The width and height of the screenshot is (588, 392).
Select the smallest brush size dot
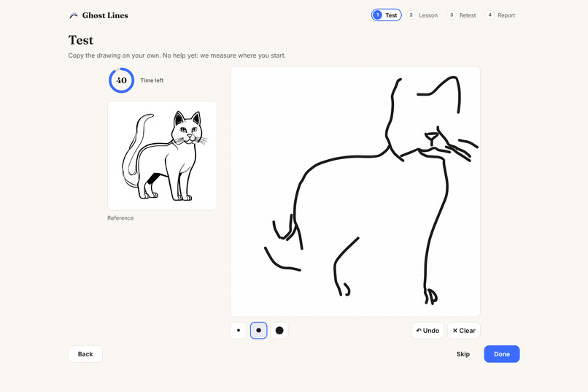click(239, 331)
